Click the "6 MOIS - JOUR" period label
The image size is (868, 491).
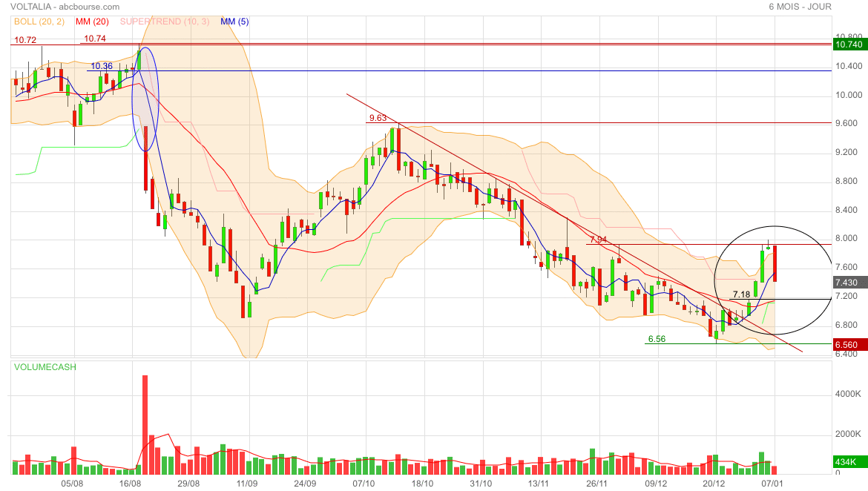[x=800, y=7]
